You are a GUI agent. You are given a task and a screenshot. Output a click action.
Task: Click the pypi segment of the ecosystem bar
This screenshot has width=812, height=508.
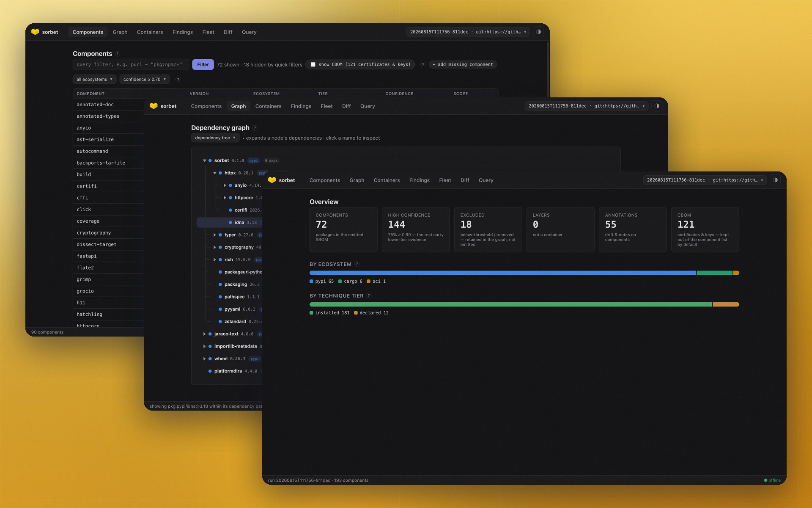click(503, 273)
